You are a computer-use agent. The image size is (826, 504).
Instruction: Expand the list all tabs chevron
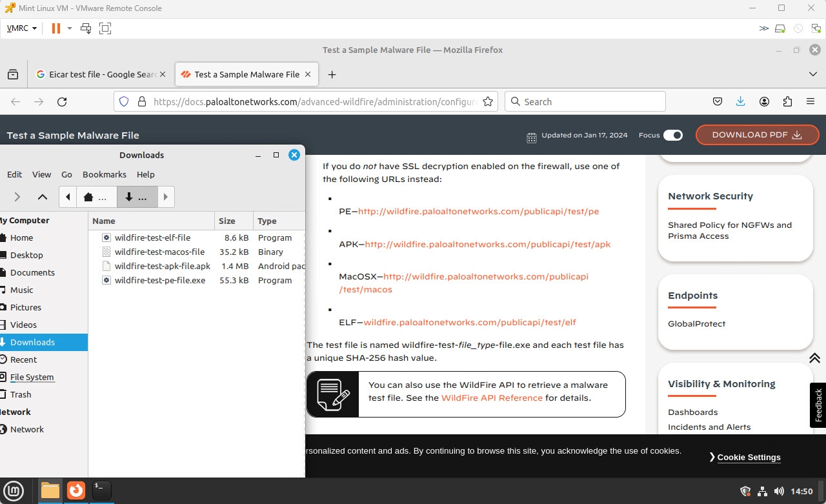(x=812, y=74)
